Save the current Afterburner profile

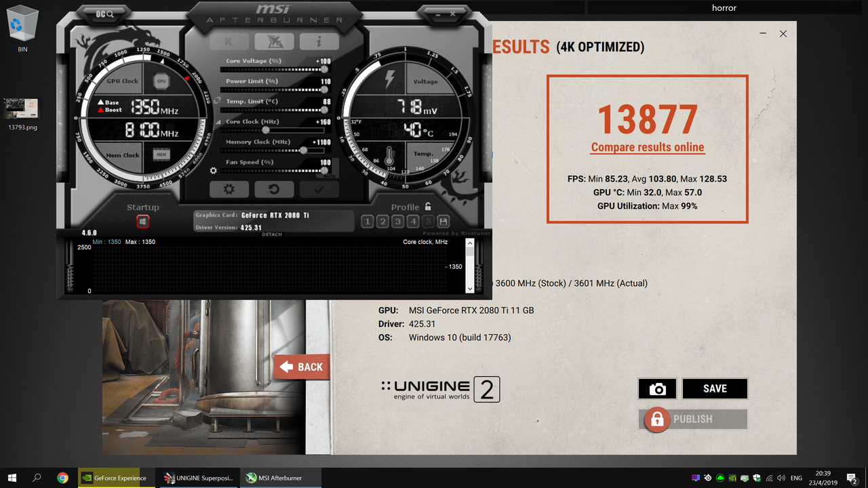point(443,222)
